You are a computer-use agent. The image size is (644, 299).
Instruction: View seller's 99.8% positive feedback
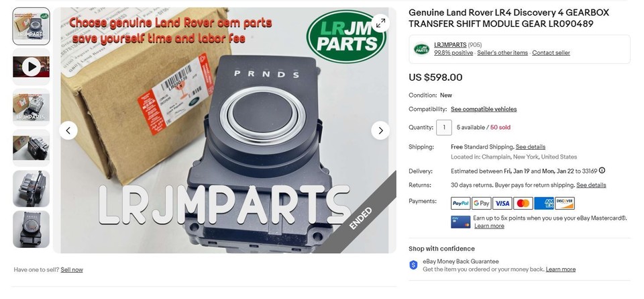coord(453,52)
